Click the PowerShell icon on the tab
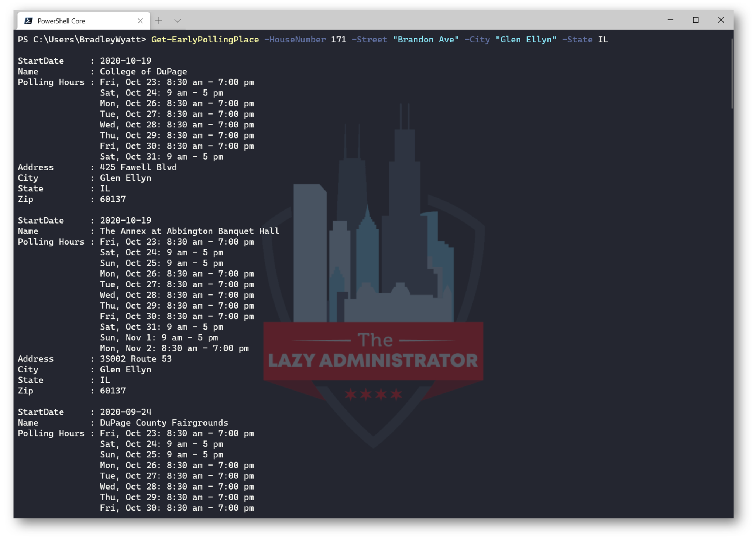 click(28, 21)
